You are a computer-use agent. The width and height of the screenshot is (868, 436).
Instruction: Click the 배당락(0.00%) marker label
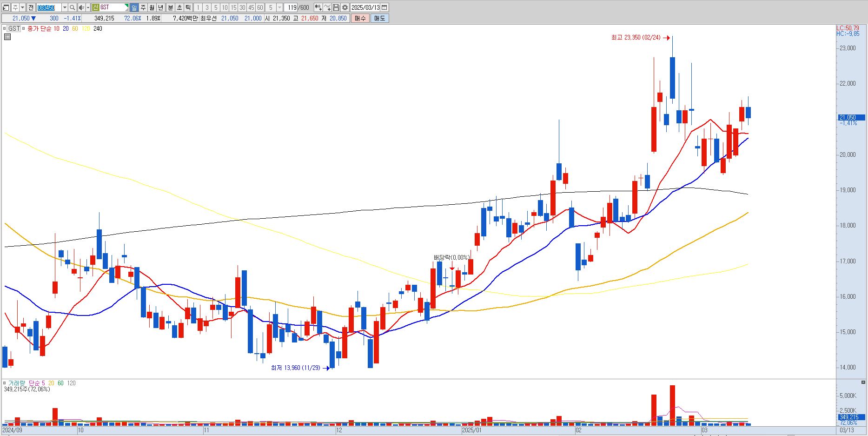451,257
